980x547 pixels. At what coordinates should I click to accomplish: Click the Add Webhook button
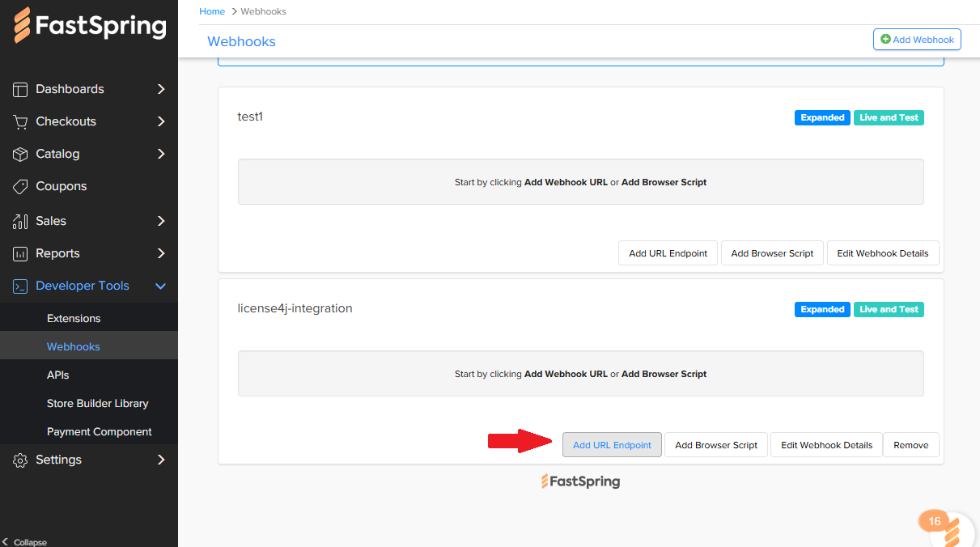(917, 40)
